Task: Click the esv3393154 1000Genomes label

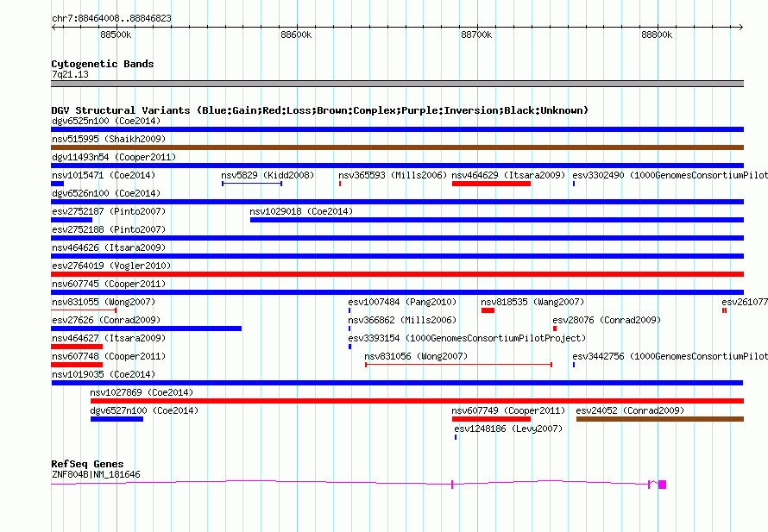Action: point(467,338)
